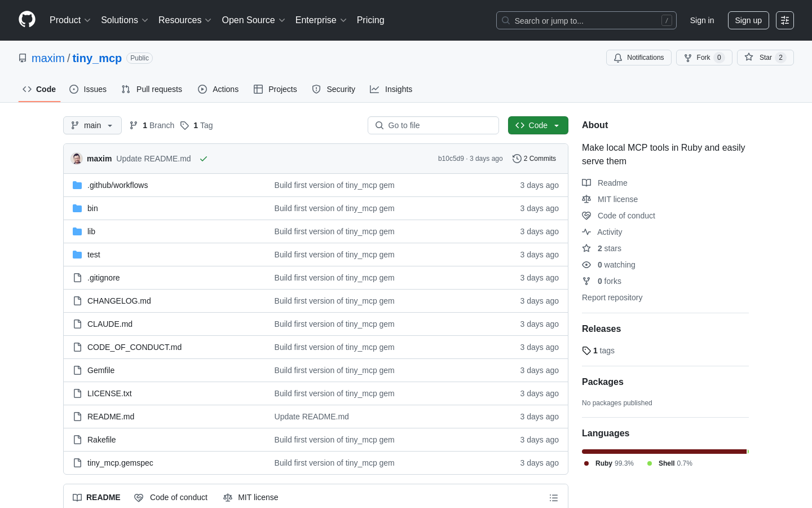
Task: Open the 2 Commits history link
Action: (x=534, y=159)
